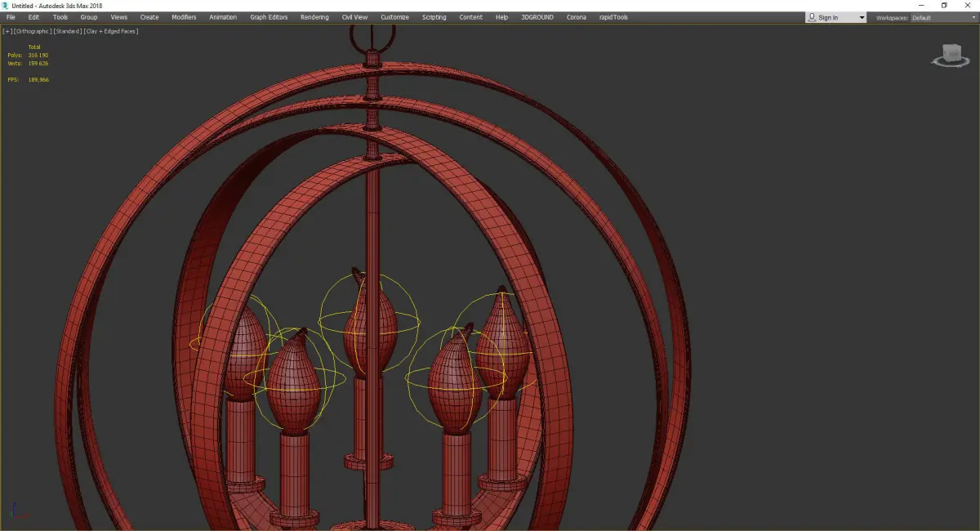Image resolution: width=980 pixels, height=531 pixels.
Task: Click the Verts count statistic text
Action: click(28, 63)
